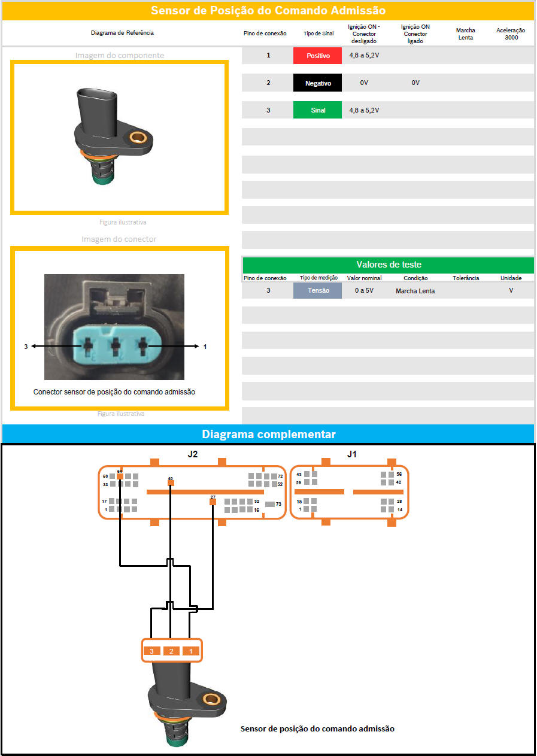Select pin 2 box on sensor plug diagram

tap(171, 651)
